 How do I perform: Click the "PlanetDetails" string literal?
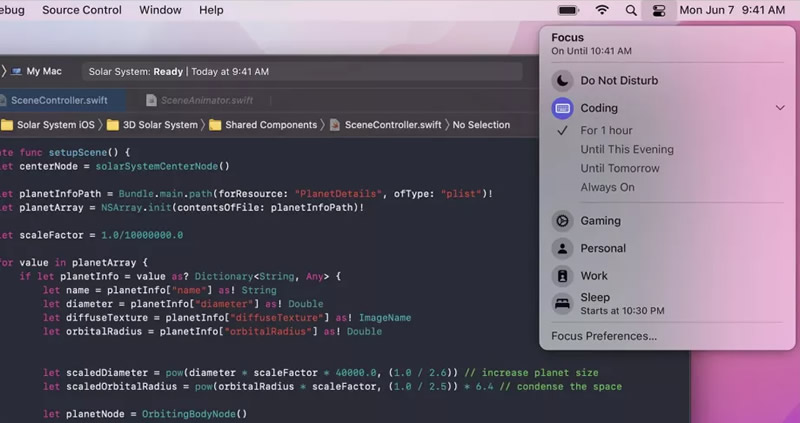pos(339,194)
